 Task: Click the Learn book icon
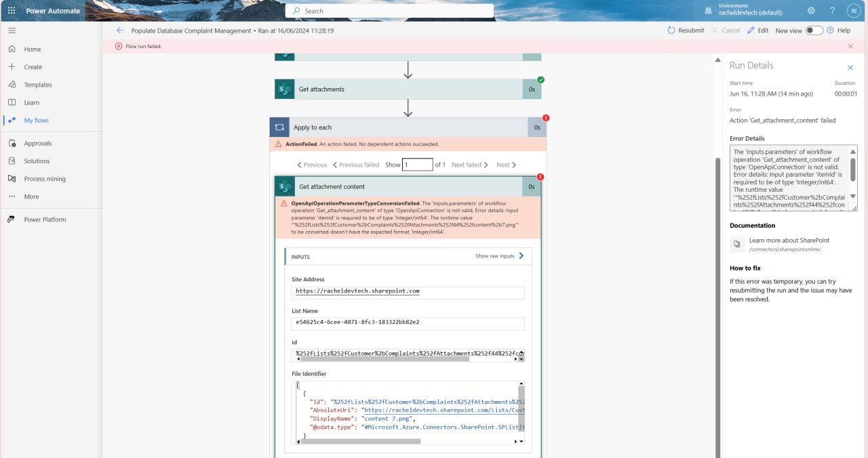pos(12,102)
